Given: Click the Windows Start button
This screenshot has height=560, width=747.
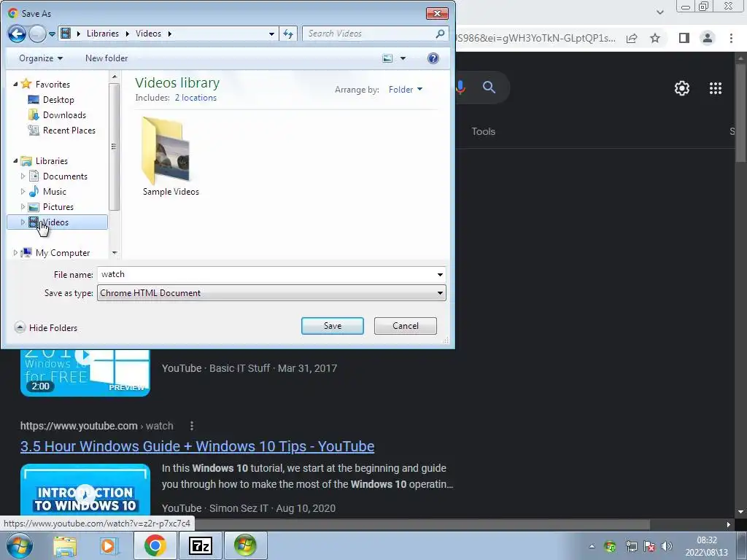Looking at the screenshot, I should pyautogui.click(x=20, y=545).
